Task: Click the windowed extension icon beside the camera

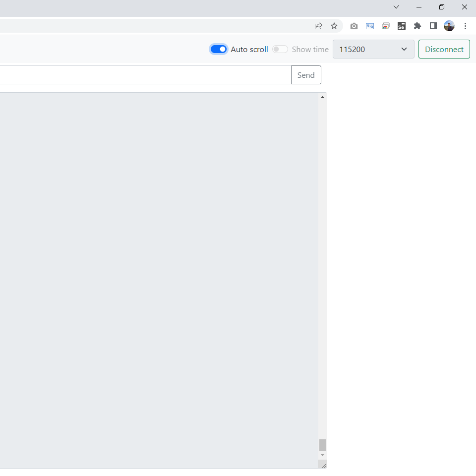Action: pos(370,26)
